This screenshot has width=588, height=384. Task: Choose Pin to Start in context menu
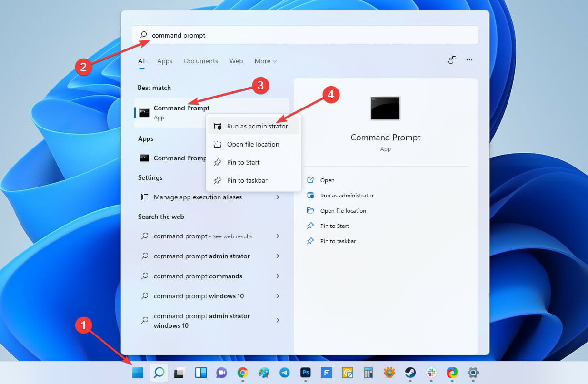pos(254,162)
